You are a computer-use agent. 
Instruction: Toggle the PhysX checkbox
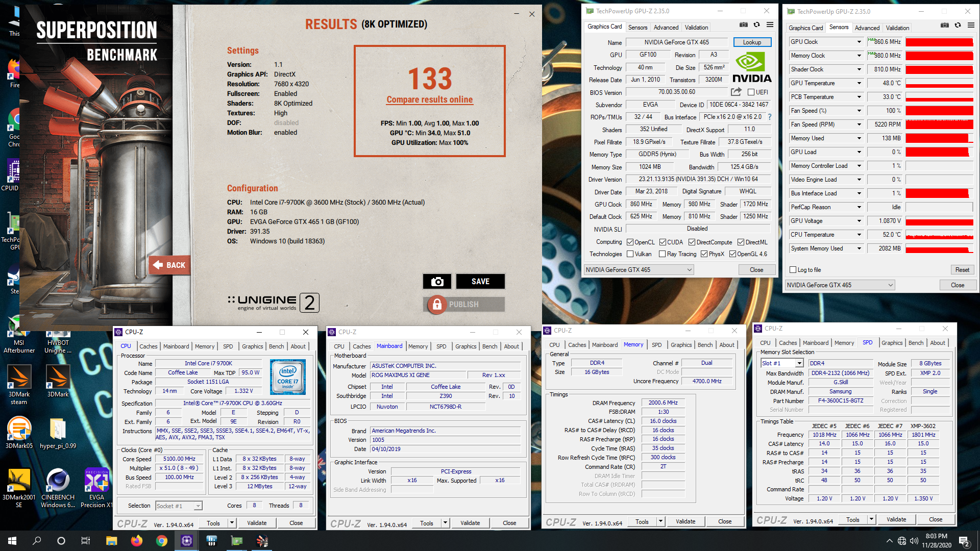pyautogui.click(x=704, y=254)
